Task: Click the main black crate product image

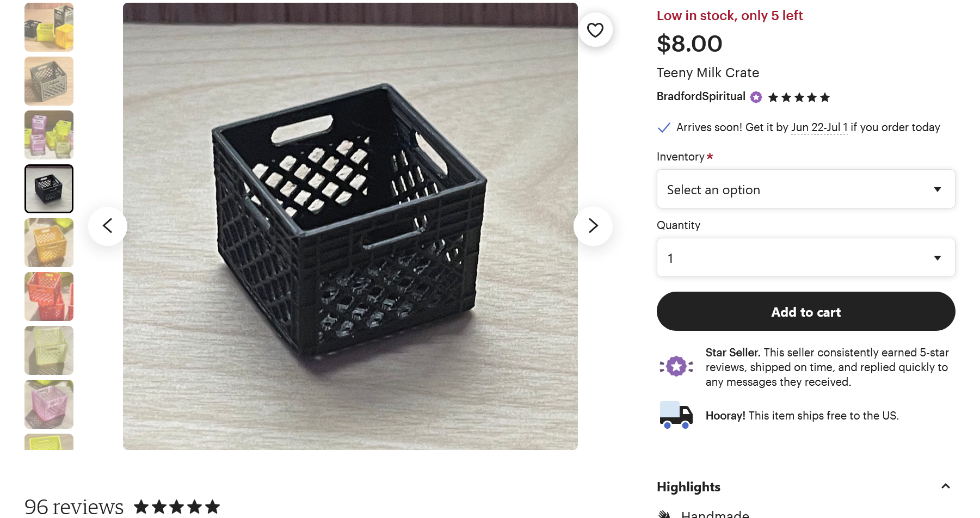Action: click(x=350, y=226)
